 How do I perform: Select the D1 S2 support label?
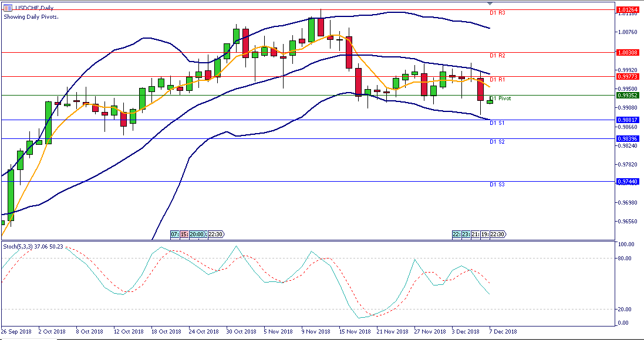[x=497, y=141]
